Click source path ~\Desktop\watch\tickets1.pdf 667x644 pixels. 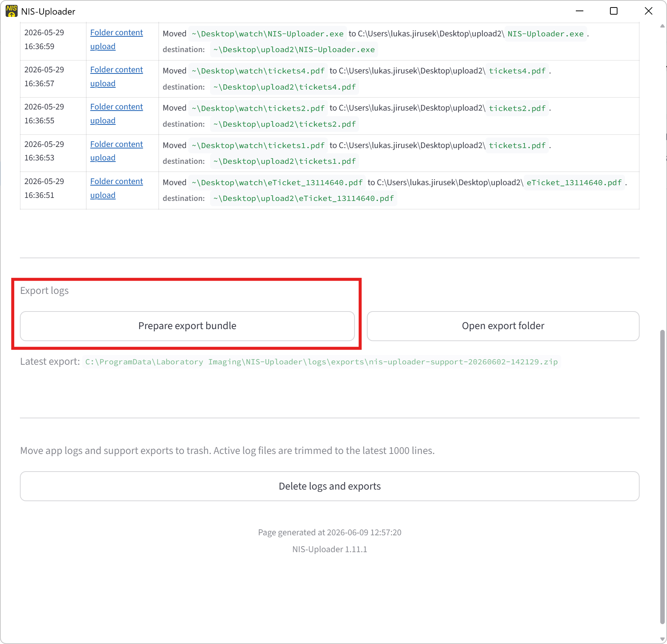(258, 145)
